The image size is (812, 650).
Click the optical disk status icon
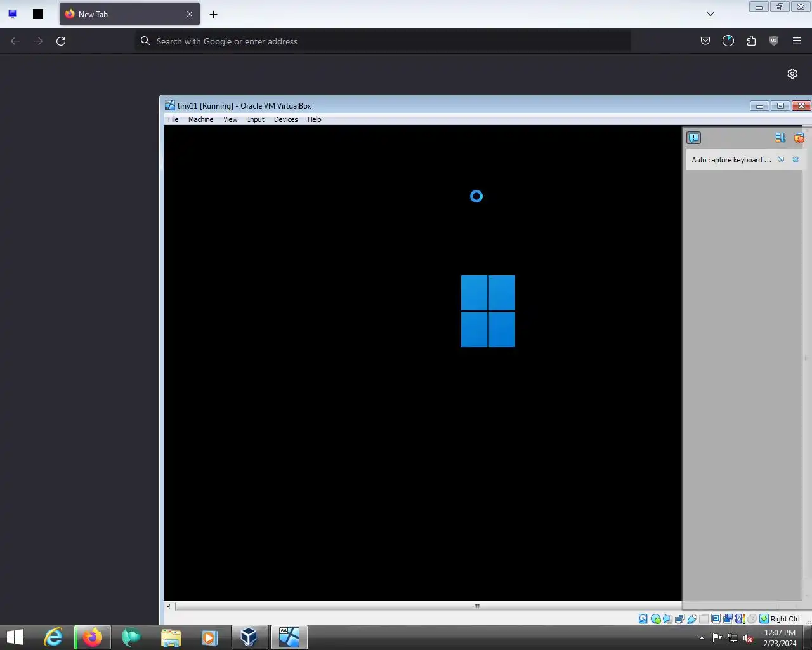[x=655, y=619]
